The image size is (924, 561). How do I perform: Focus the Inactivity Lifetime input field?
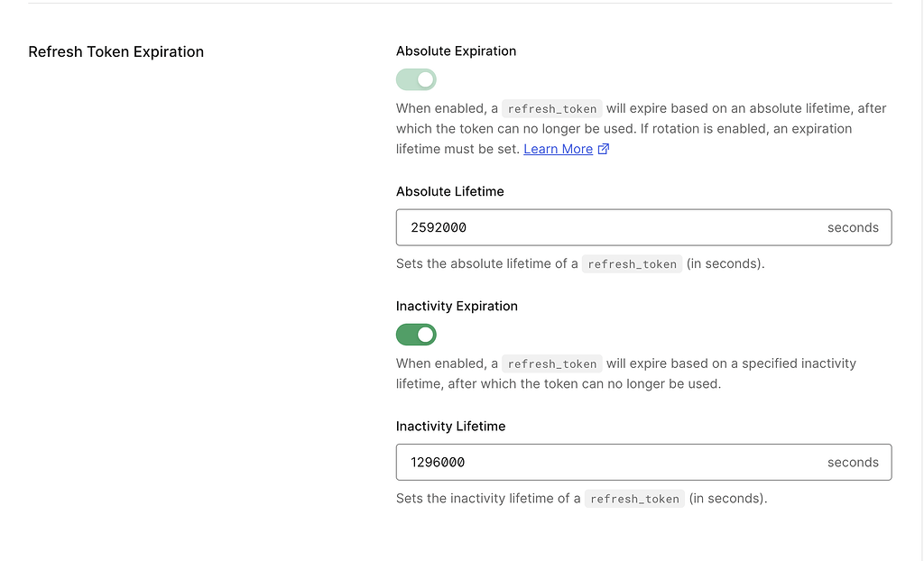(x=614, y=462)
